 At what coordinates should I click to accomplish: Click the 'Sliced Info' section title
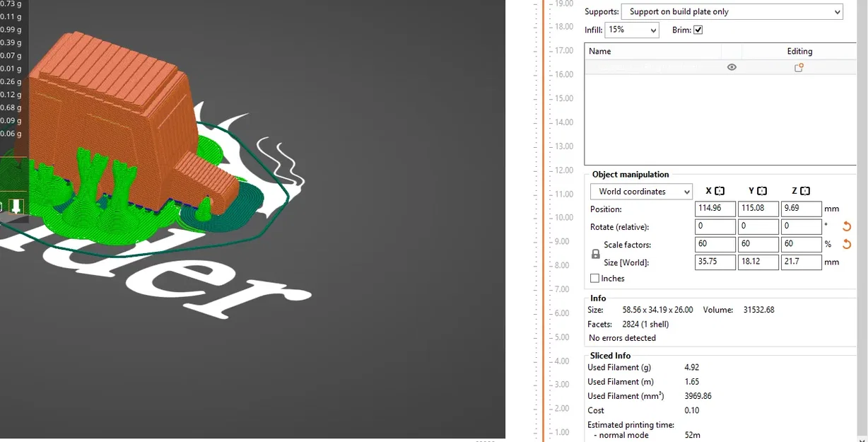coord(611,356)
